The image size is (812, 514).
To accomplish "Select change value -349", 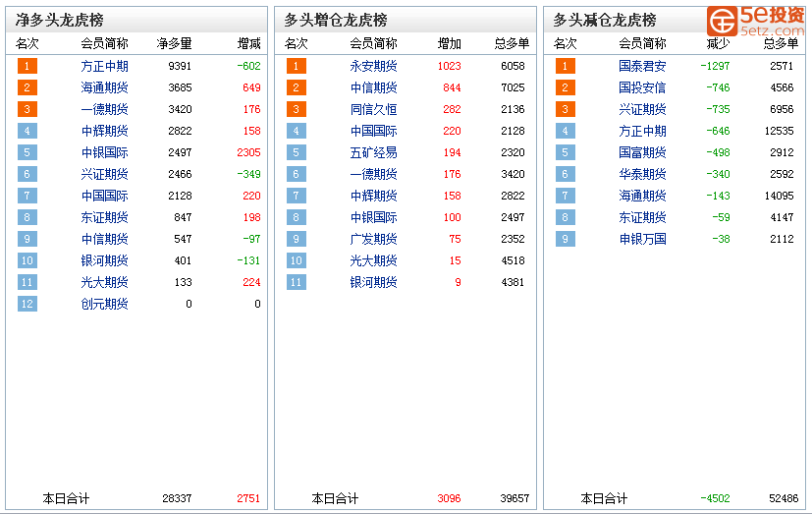I will [x=248, y=174].
